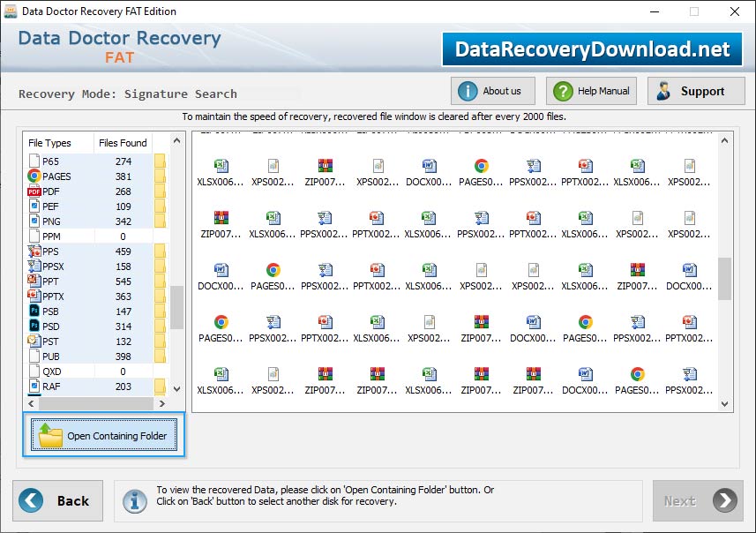Click the 109 count for PEF
This screenshot has width=756, height=533.
click(x=123, y=206)
